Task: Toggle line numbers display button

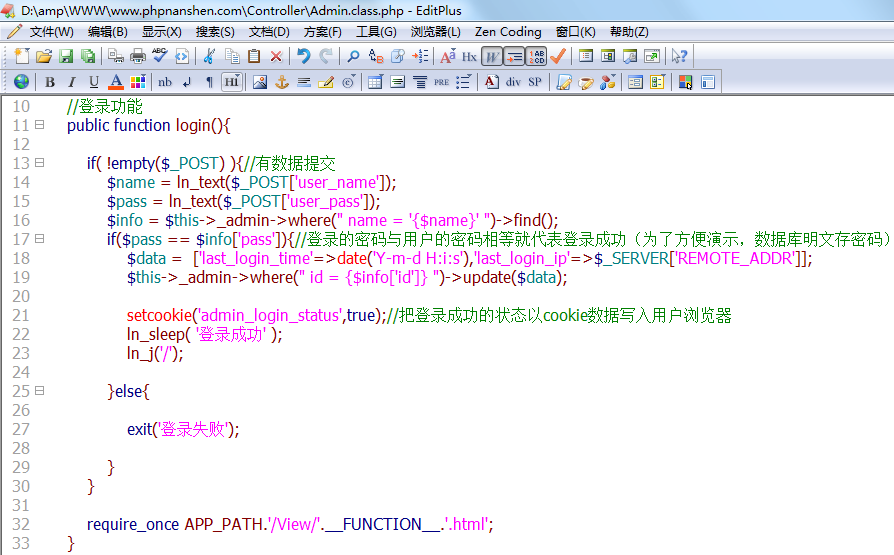Action: [x=536, y=56]
